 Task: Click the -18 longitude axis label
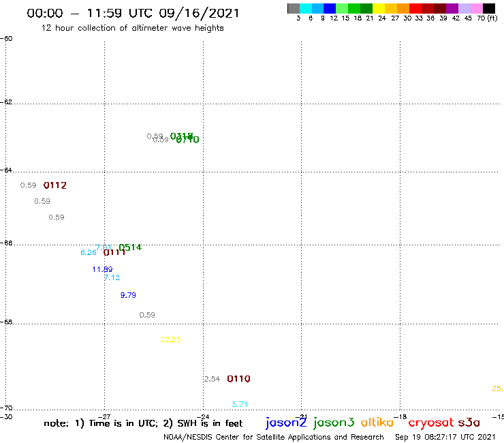click(x=400, y=417)
